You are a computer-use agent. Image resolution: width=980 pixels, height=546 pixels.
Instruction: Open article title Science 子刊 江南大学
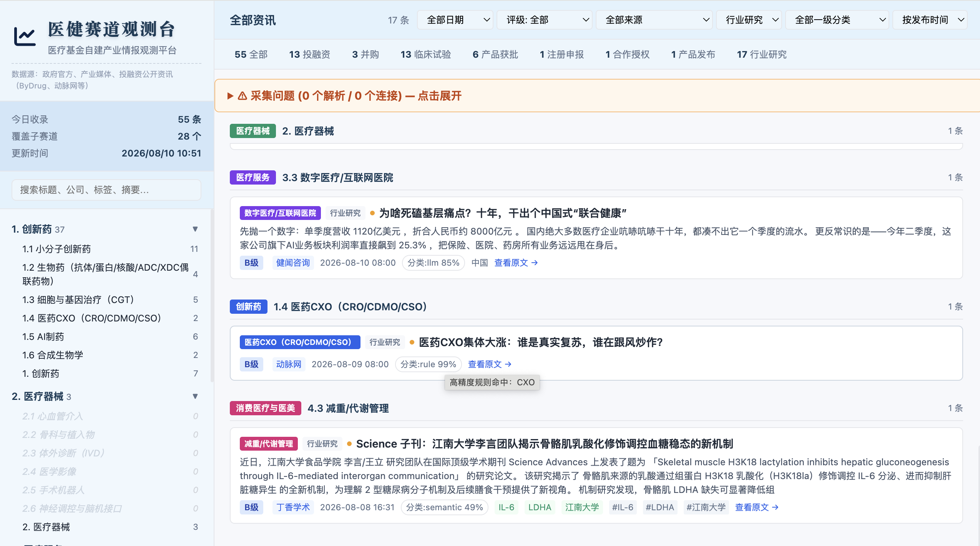coord(545,444)
